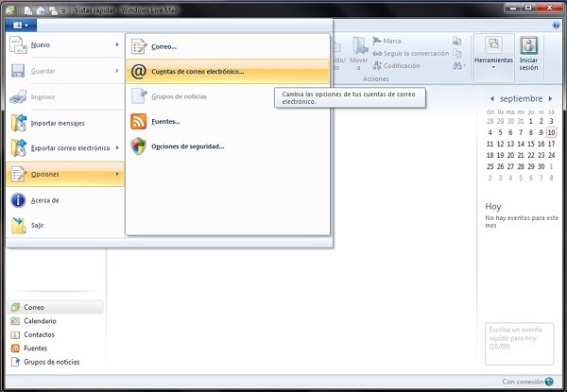Click the Importar mensajes folder icon
567x392 pixels.
pos(19,123)
